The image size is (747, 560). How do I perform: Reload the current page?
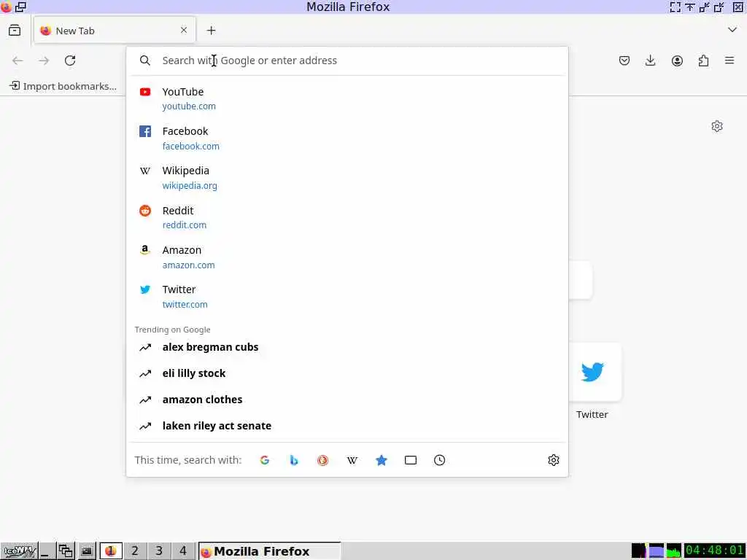(x=70, y=61)
